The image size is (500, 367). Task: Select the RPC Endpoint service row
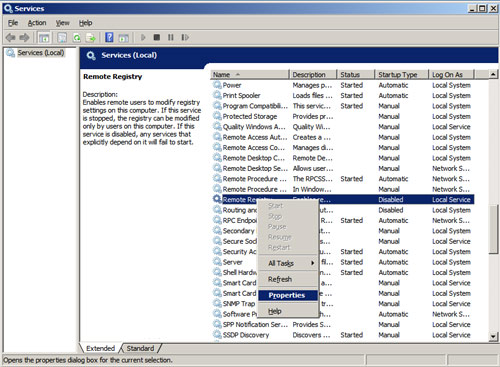pos(343,220)
